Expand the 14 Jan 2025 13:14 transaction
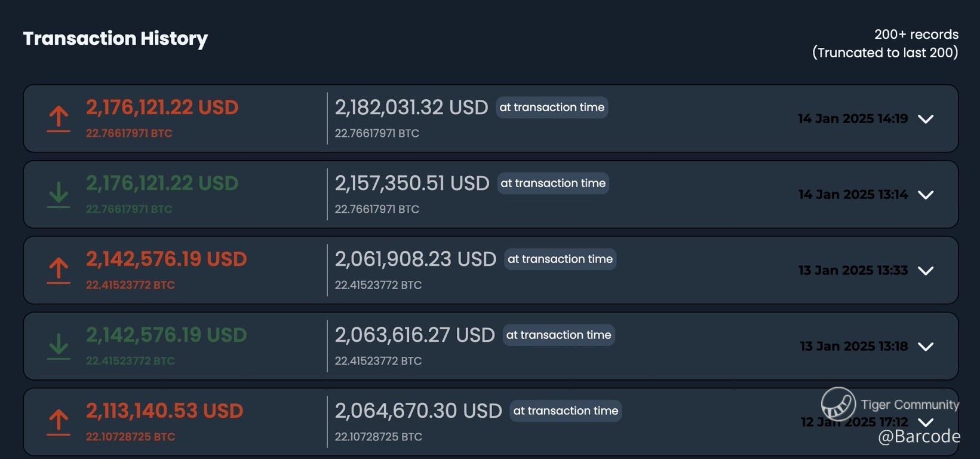980x459 pixels. click(x=926, y=195)
